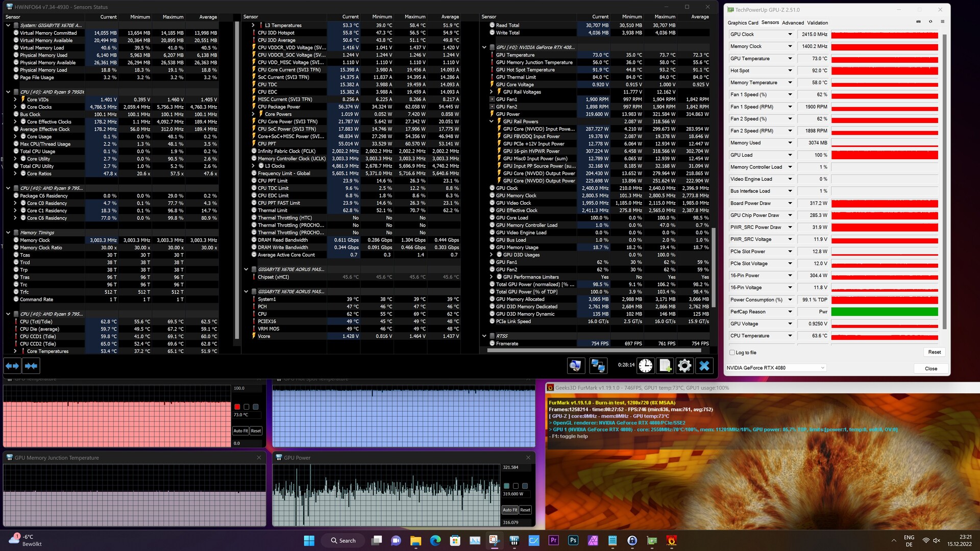
Task: Click GPU-Z hamburger menu icon
Action: click(942, 22)
